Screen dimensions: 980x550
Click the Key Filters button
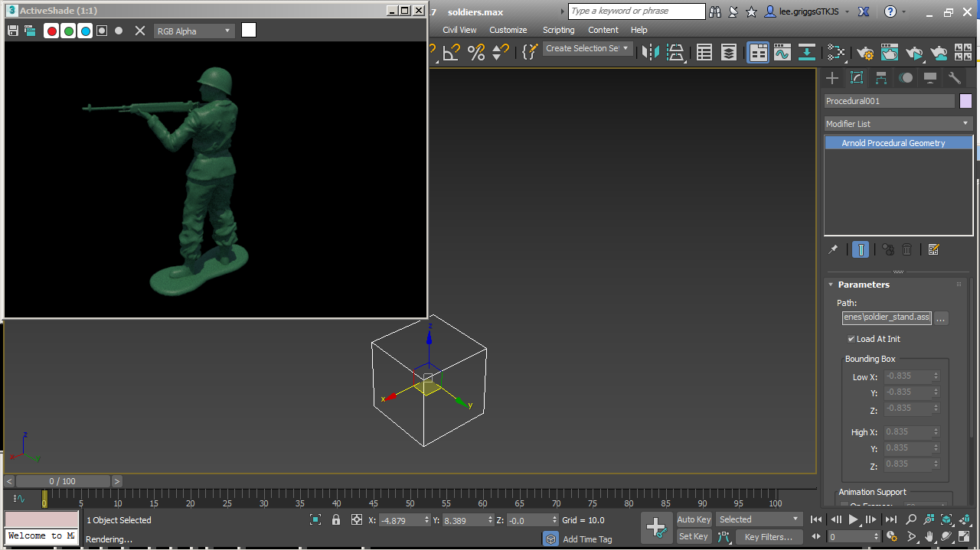[x=769, y=537]
